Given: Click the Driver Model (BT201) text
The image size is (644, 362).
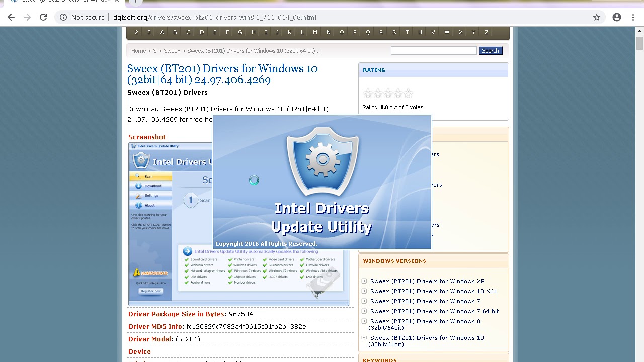Looking at the screenshot, I should [188, 339].
